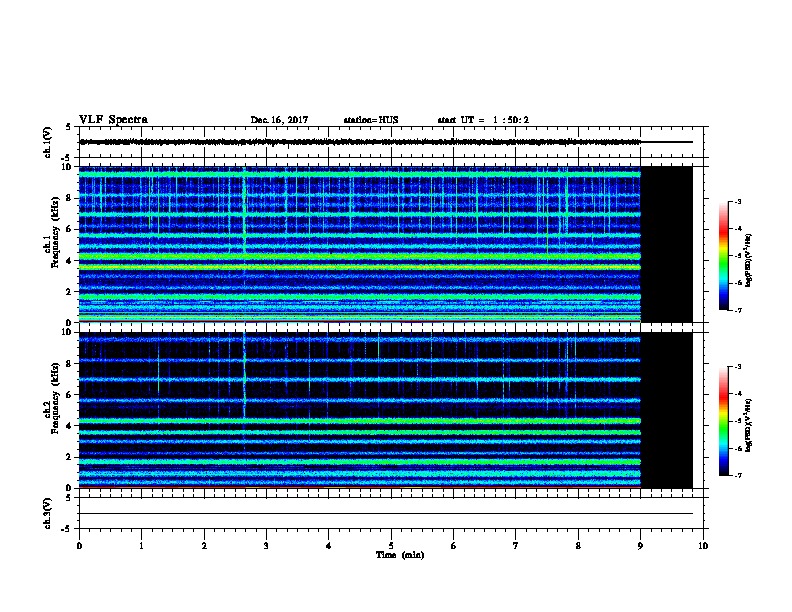792x612 pixels.
Task: Click the "-7" label on ch.1 color bar
Action: tap(737, 310)
